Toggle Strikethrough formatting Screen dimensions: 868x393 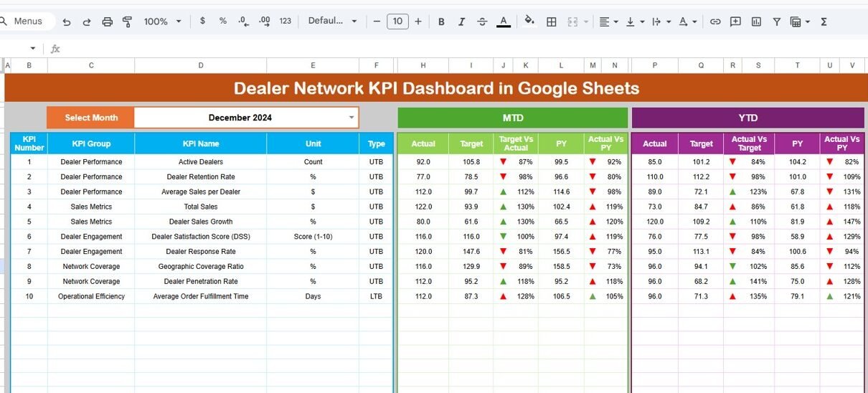pos(481,22)
